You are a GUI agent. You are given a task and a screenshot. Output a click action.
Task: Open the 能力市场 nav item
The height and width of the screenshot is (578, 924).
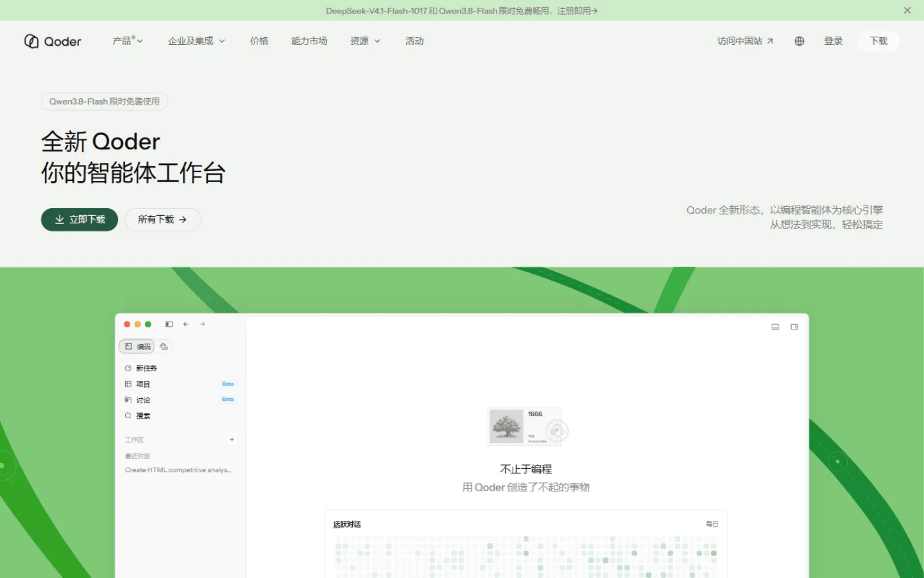click(309, 41)
